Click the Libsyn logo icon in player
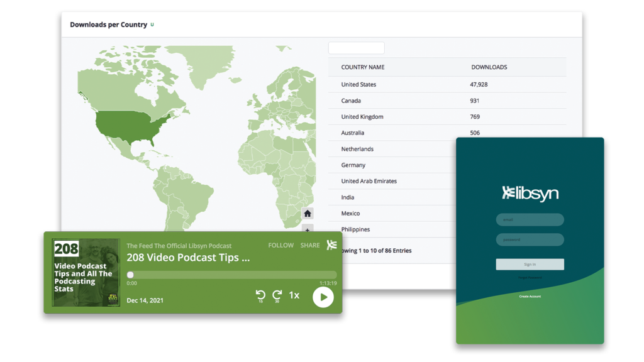Image resolution: width=644 pixels, height=362 pixels. coord(331,245)
